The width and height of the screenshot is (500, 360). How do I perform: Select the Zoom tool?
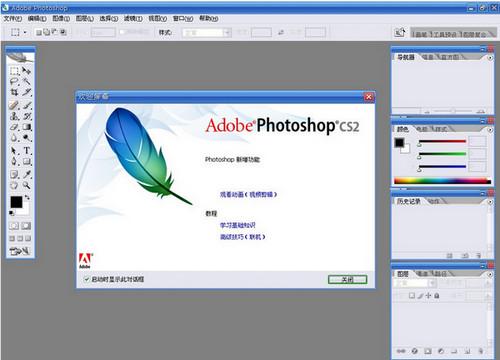[x=26, y=186]
